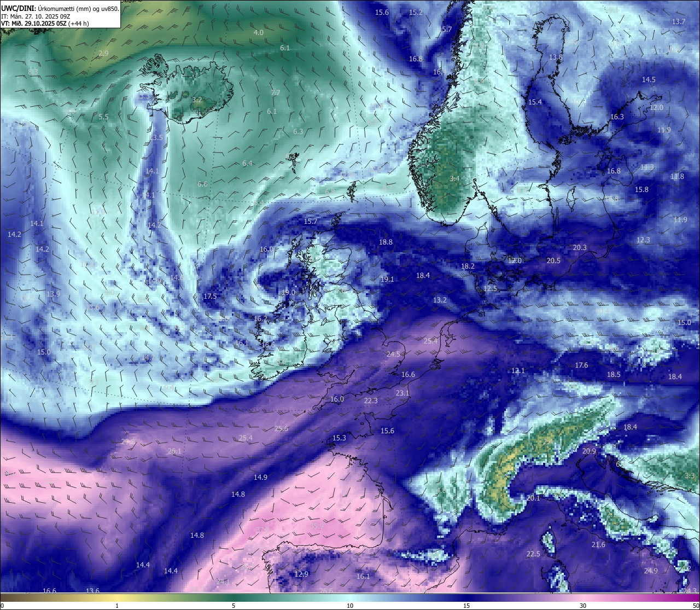Viewport: 700px width, 610px height.
Task: Click the 17.6 value label
Action: (x=581, y=365)
